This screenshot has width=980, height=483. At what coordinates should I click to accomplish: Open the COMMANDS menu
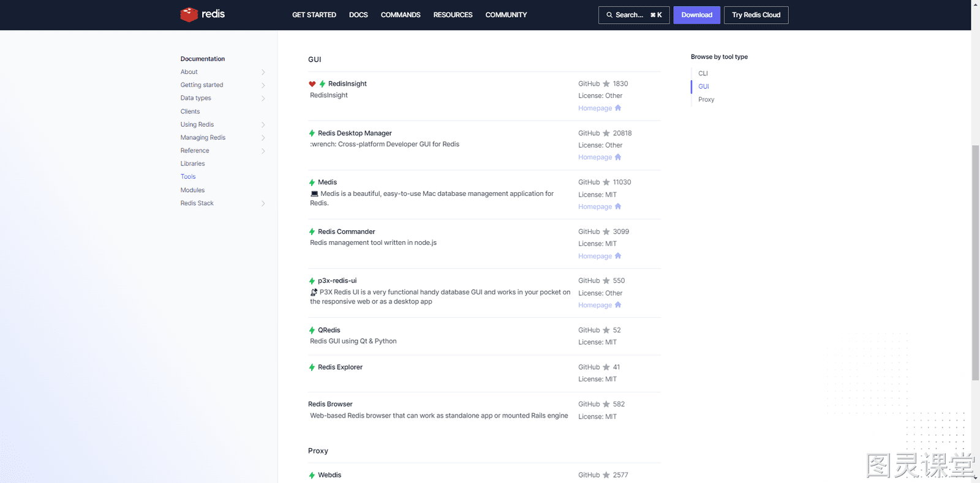[401, 15]
